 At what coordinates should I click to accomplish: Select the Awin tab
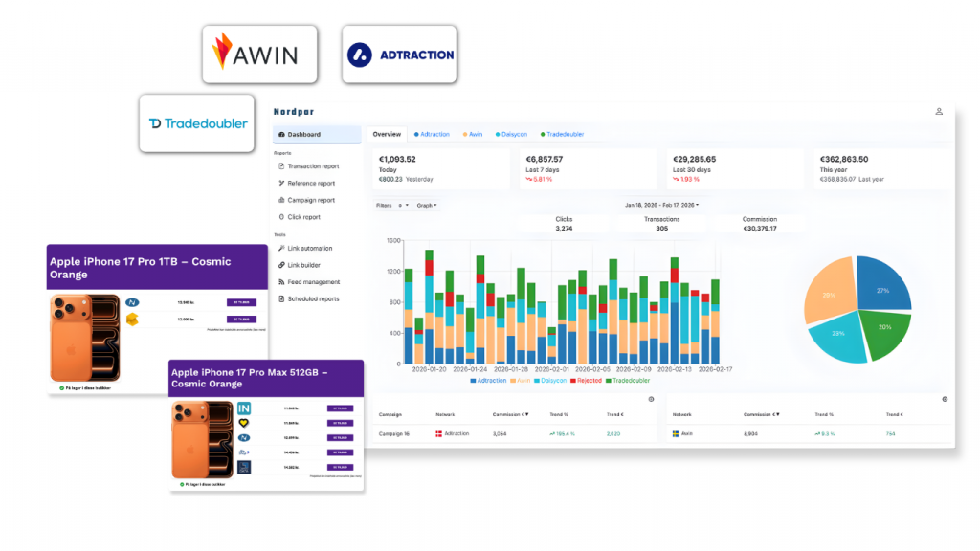click(x=473, y=135)
